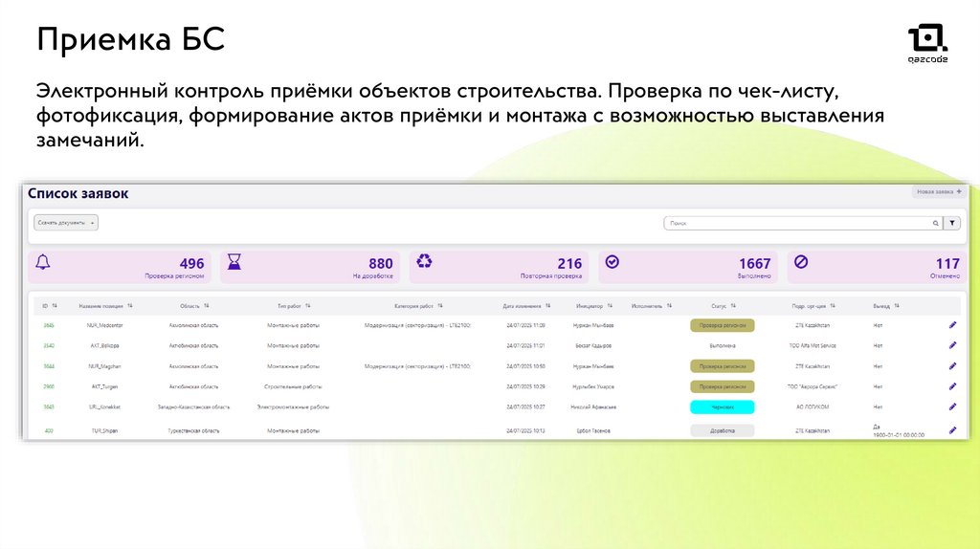This screenshot has height=549, width=980.
Task: Sort by Дата изменения column
Action: (x=547, y=306)
